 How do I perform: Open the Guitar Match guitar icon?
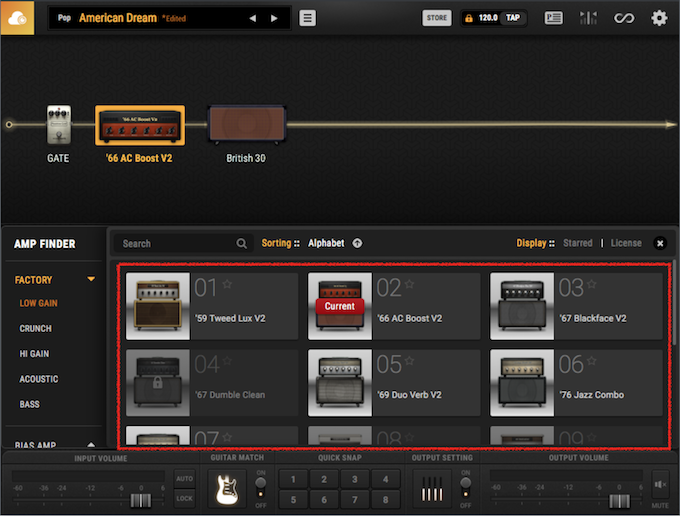pyautogui.click(x=227, y=489)
